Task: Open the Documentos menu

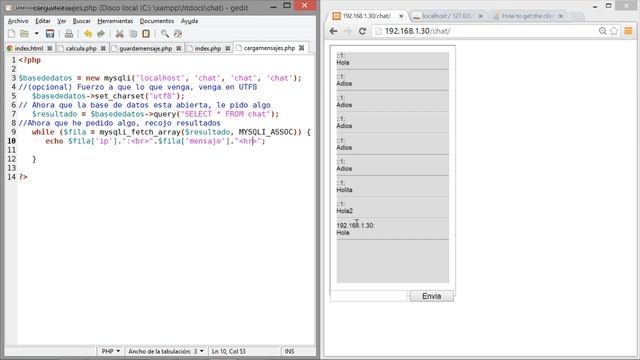Action: (157, 21)
